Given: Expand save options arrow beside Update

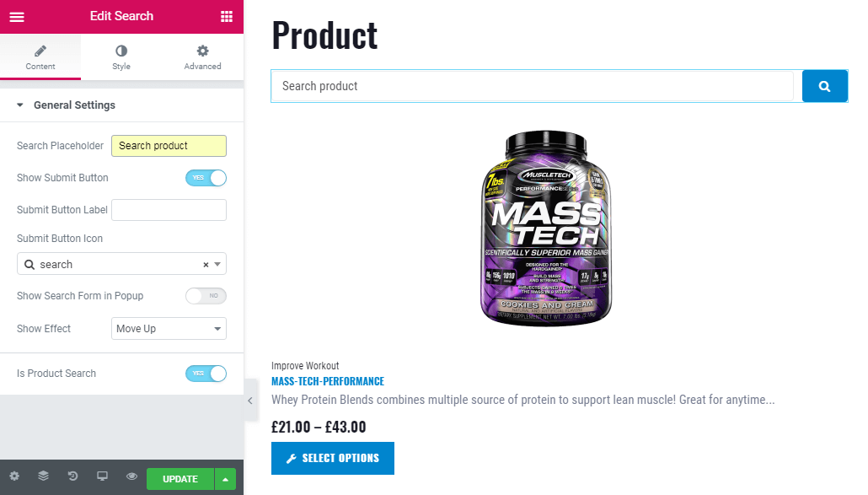Looking at the screenshot, I should pos(225,479).
